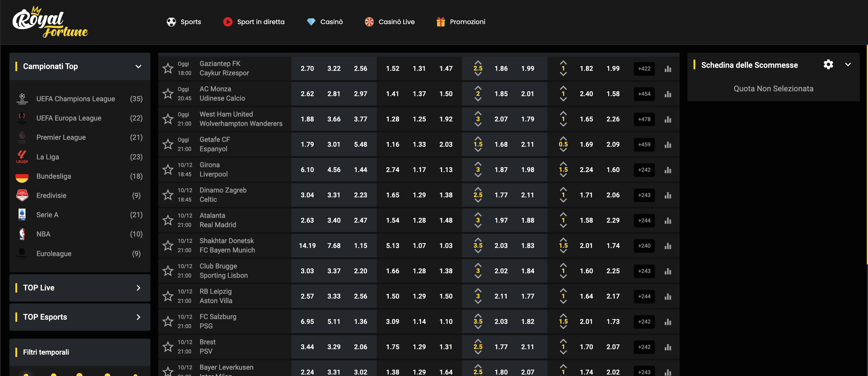Show stats icon for FC Salzburg match
Screen dimensions: 868x376
(x=668, y=322)
